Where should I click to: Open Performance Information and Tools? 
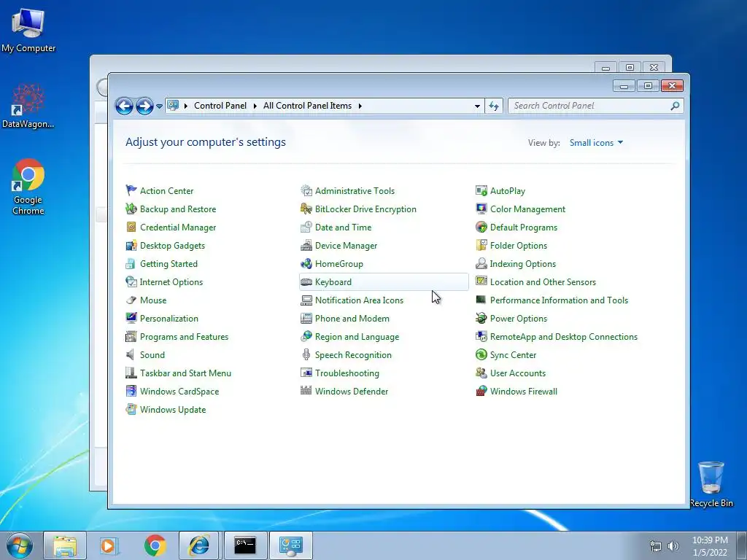click(559, 300)
